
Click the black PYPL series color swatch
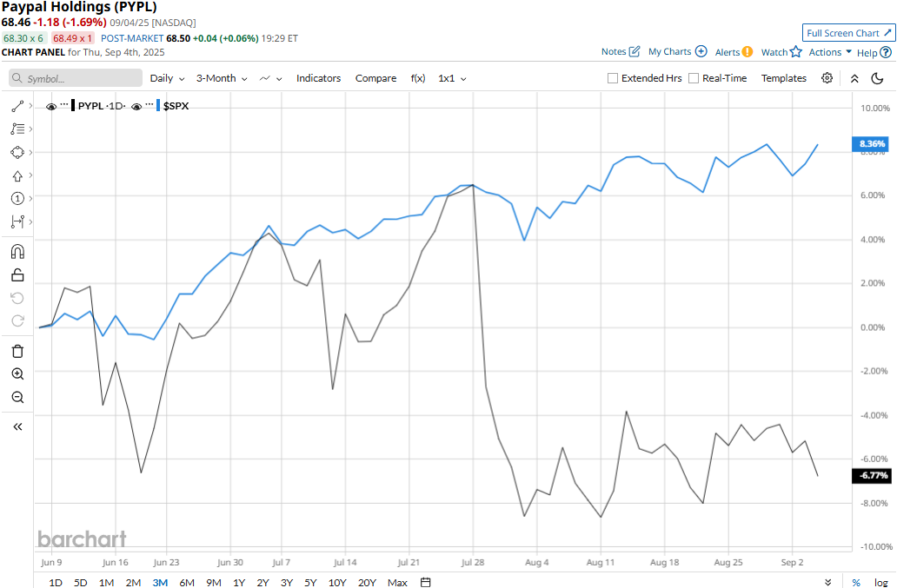73,106
